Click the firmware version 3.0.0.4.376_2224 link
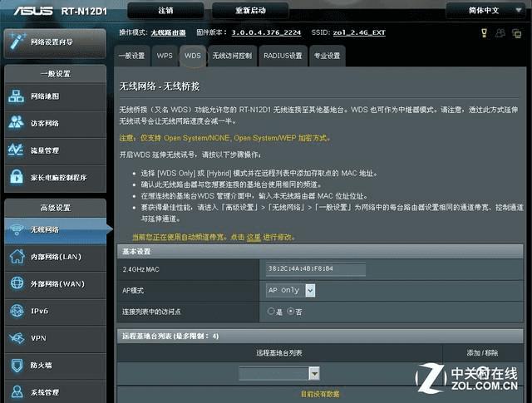 (x=266, y=32)
